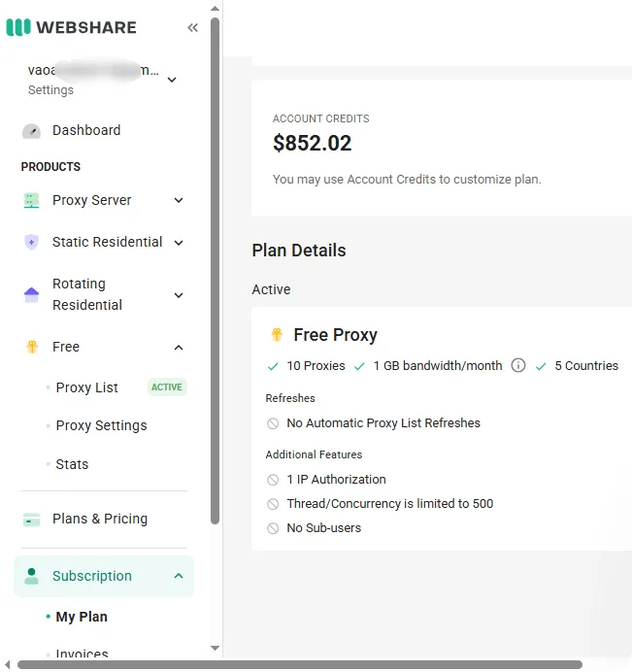Click the Webshare logo

click(72, 27)
